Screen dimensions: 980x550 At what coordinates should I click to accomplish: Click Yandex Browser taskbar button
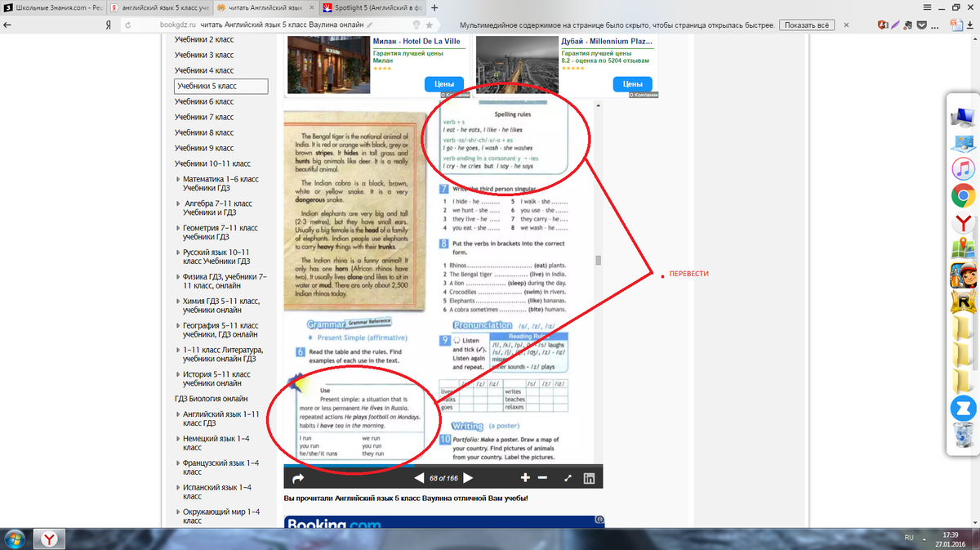pos(50,538)
